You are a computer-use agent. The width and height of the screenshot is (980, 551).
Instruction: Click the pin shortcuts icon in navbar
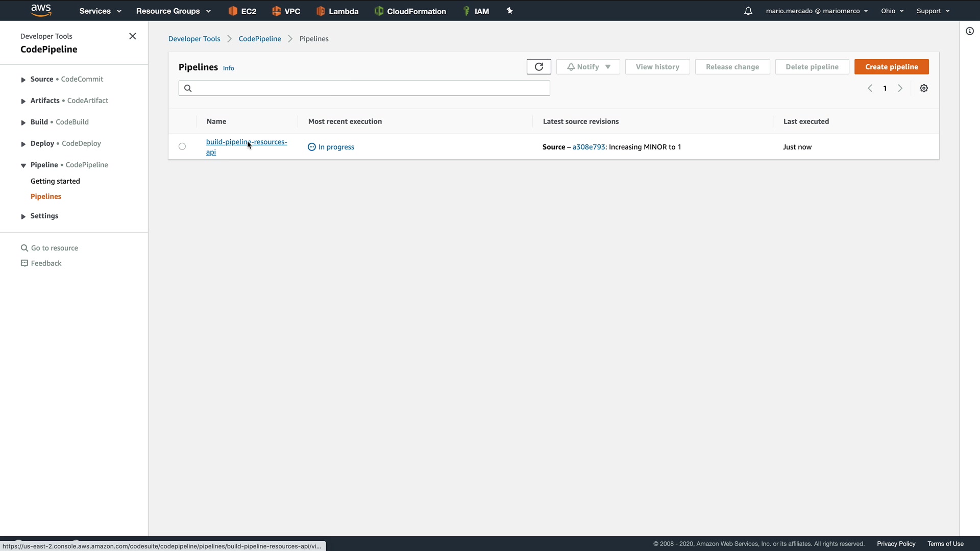click(x=509, y=11)
